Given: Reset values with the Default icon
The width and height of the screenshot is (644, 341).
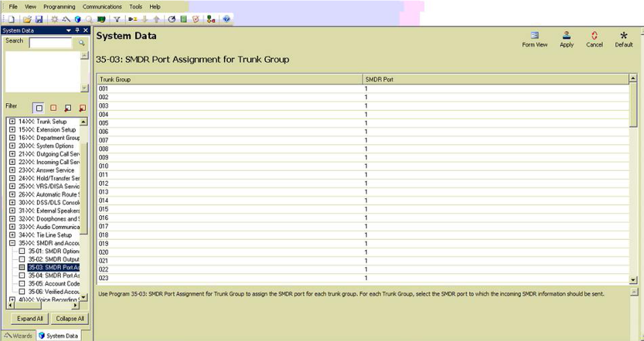Looking at the screenshot, I should click(x=624, y=40).
